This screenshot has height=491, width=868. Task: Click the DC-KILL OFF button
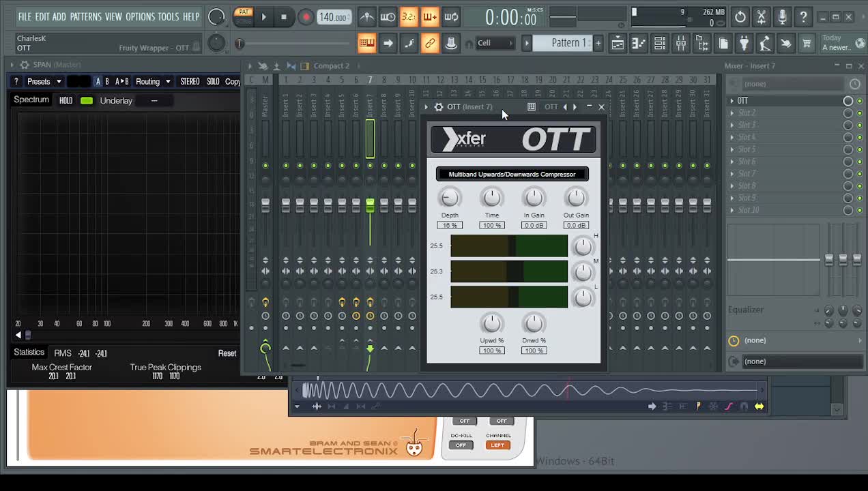point(461,445)
